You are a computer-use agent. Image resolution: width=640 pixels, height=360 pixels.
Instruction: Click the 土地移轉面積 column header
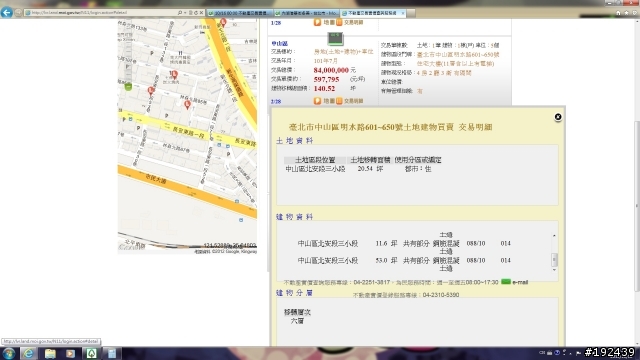pos(370,160)
